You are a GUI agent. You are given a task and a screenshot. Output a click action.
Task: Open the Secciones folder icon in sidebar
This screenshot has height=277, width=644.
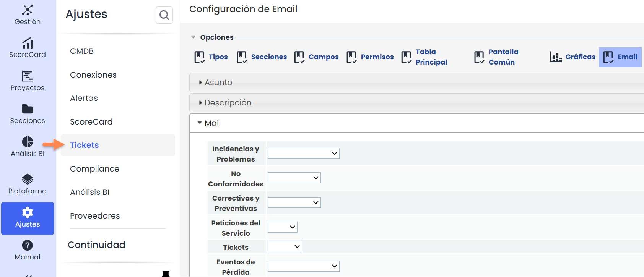(x=28, y=109)
